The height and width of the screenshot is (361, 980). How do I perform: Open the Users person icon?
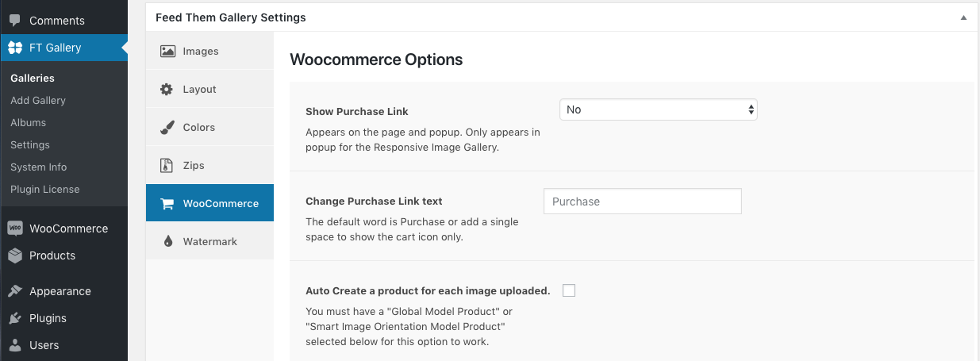point(15,345)
